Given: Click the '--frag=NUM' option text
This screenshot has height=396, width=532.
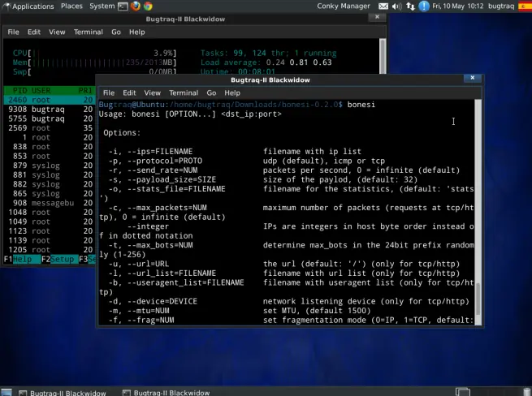Looking at the screenshot, I should [x=150, y=320].
